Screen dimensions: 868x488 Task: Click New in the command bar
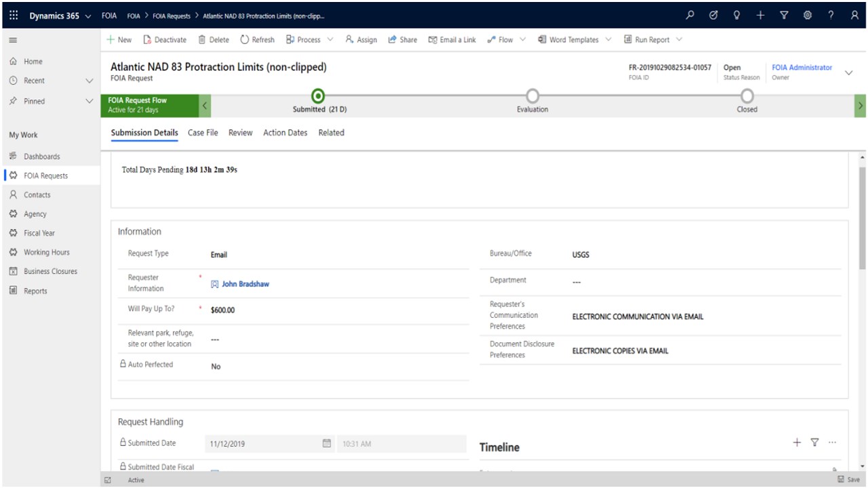[119, 40]
